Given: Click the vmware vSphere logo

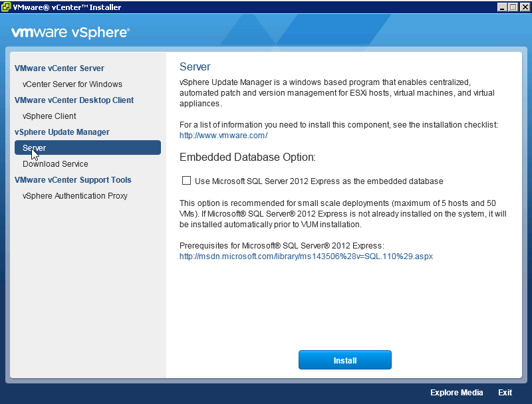Looking at the screenshot, I should [70, 33].
